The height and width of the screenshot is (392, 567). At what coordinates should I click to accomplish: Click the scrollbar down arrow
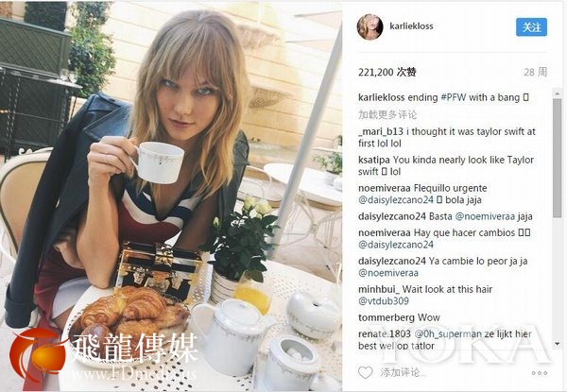558,344
